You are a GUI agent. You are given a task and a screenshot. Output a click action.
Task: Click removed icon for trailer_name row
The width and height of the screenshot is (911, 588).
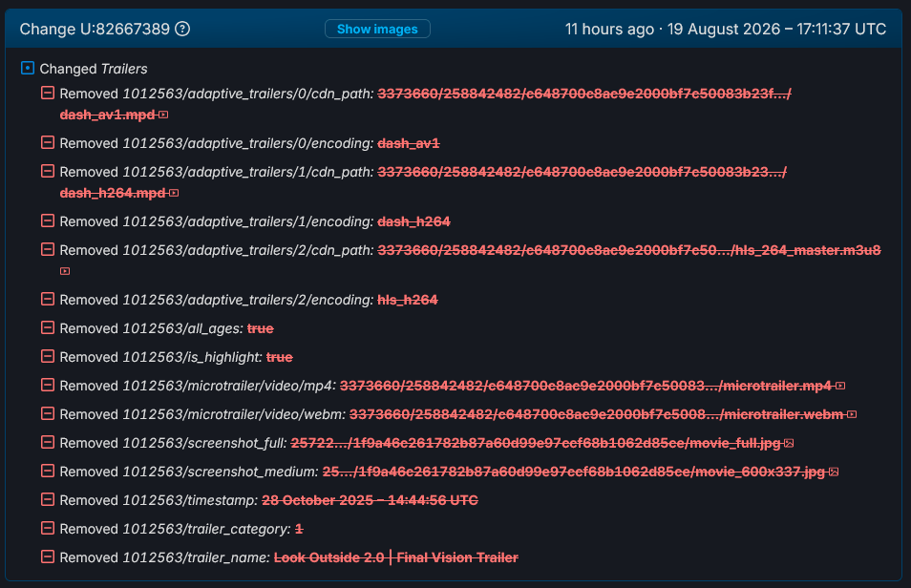click(48, 556)
